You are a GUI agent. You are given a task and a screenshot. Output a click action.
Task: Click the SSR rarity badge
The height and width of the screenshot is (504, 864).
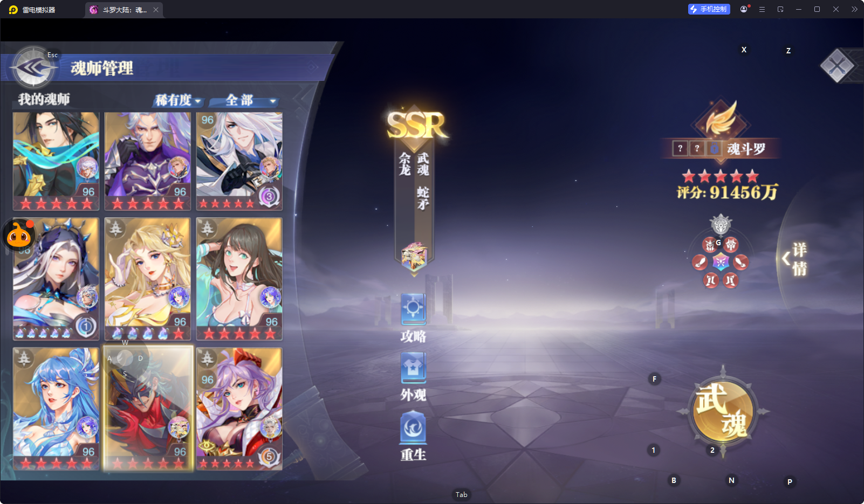tap(416, 125)
